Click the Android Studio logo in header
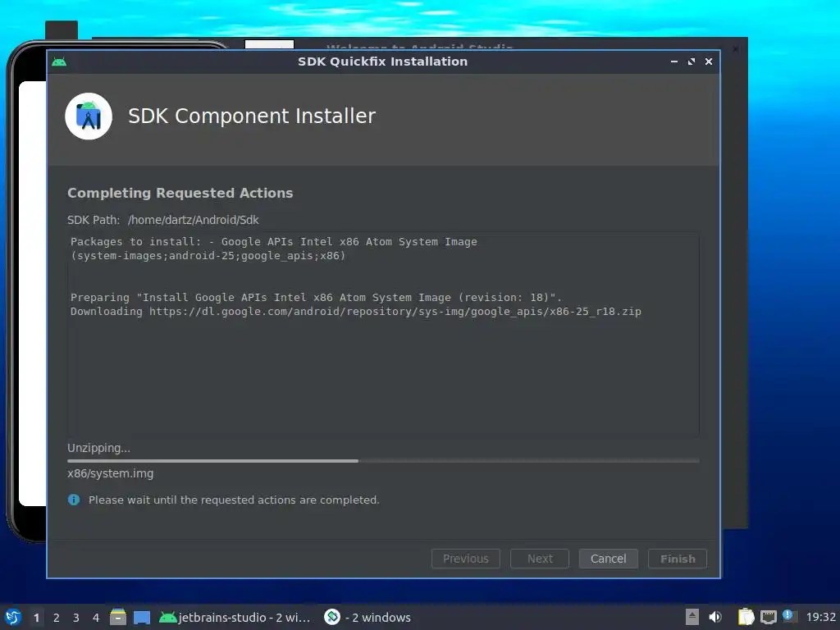Viewport: 840px width, 630px height. point(89,116)
